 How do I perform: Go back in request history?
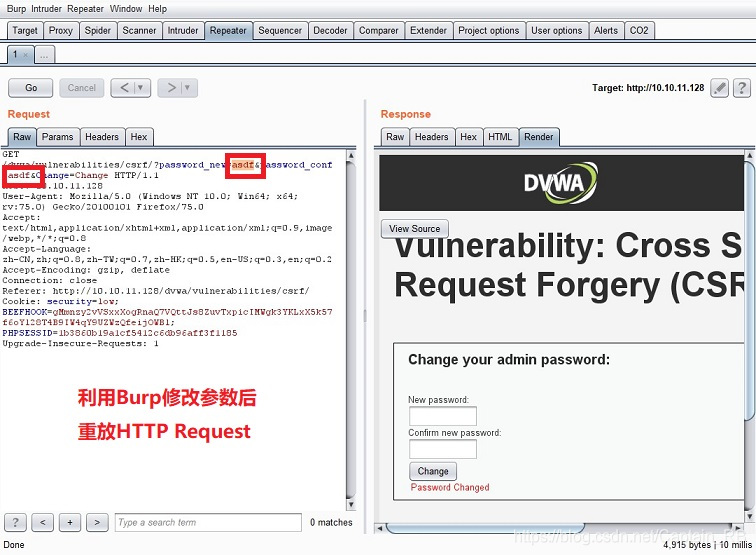(x=124, y=88)
